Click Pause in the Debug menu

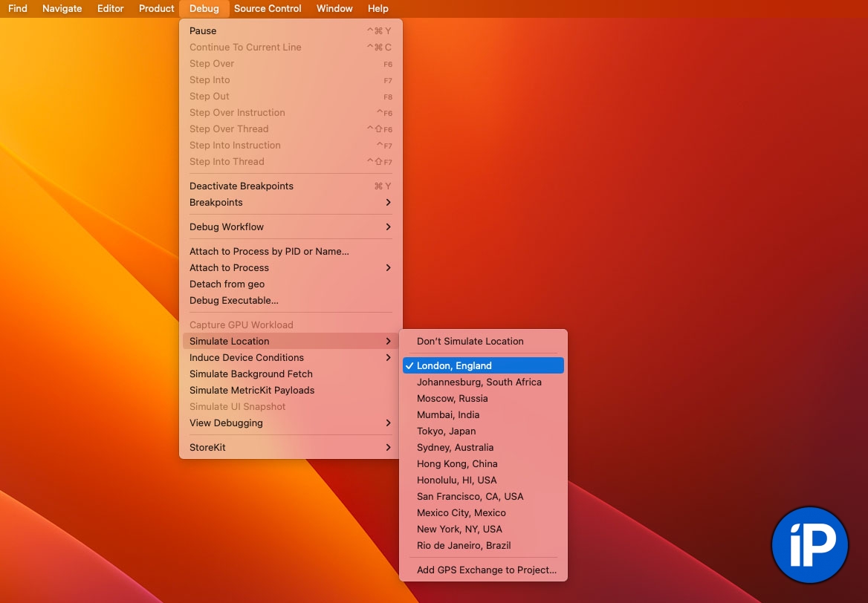203,31
